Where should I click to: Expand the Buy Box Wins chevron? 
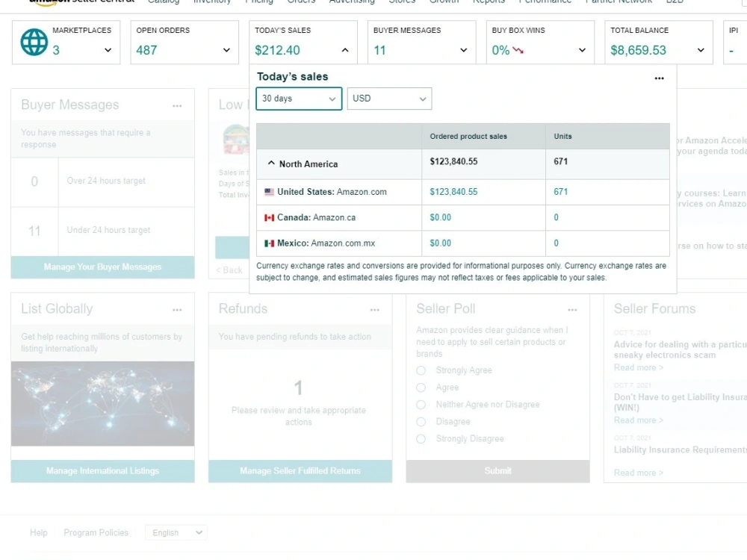[582, 50]
